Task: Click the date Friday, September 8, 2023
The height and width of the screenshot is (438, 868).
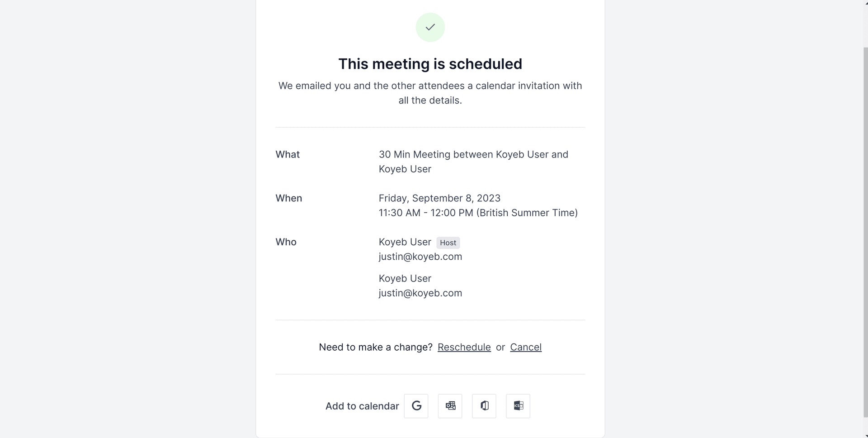Action: coord(439,198)
